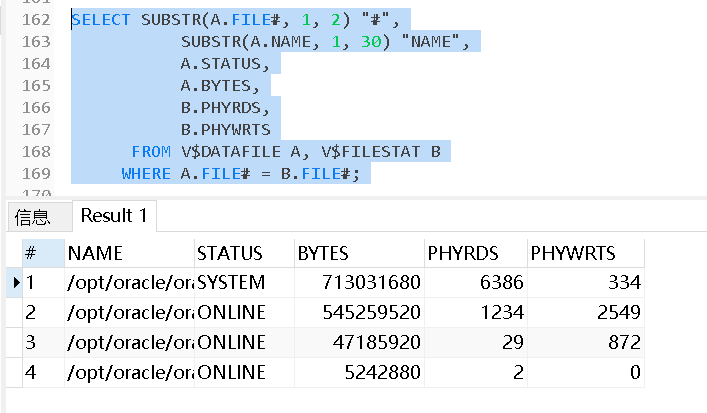
Task: Sort by the BYTES column header
Action: click(x=324, y=253)
